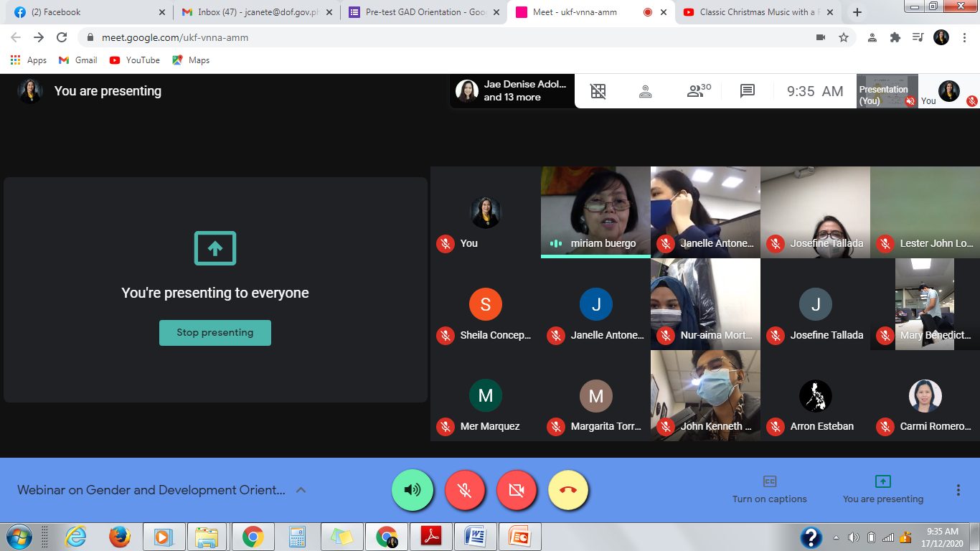980x551 pixels.
Task: Open the Chrome profile avatar
Action: pos(941,37)
